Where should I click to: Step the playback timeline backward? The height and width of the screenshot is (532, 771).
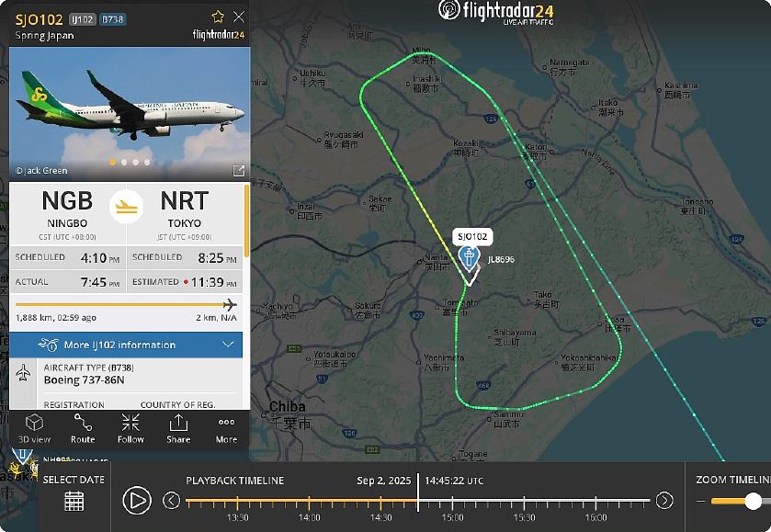click(171, 501)
